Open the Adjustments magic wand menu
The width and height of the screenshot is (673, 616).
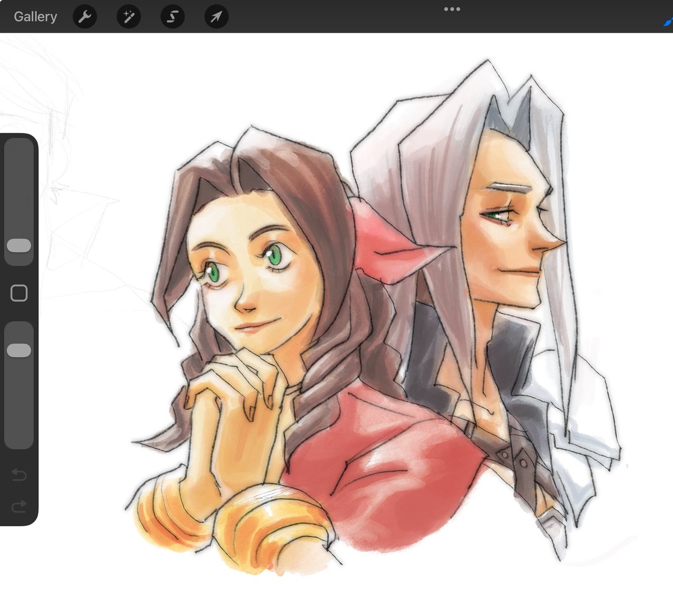[128, 17]
